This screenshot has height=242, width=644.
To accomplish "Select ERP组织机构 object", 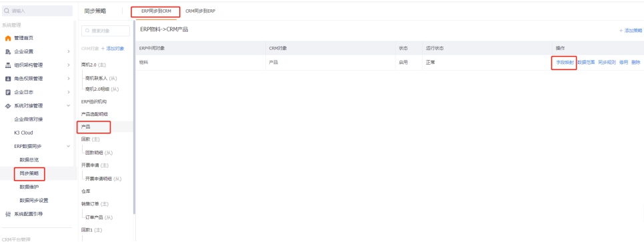I will (x=94, y=101).
